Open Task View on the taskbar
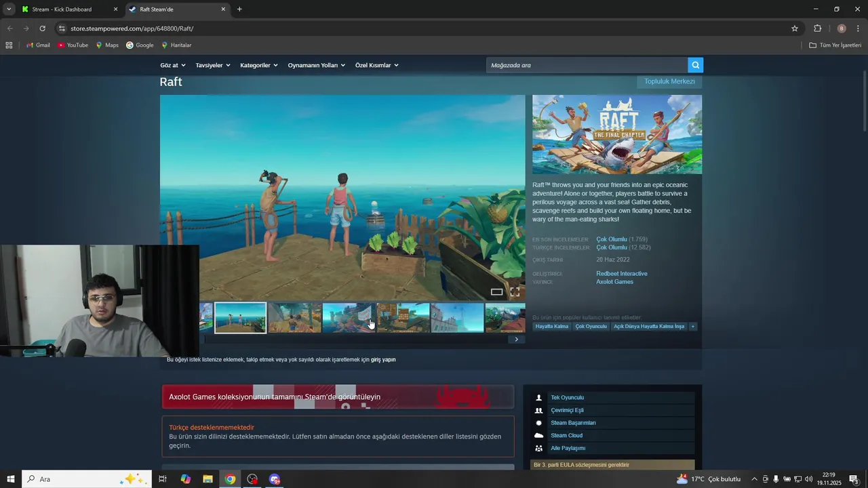This screenshot has width=868, height=488. tap(163, 479)
